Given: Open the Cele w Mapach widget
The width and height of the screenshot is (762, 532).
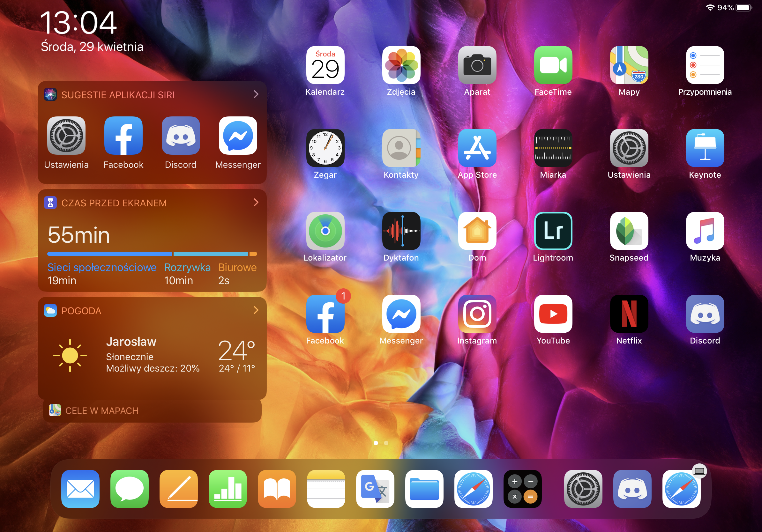Looking at the screenshot, I should click(152, 410).
